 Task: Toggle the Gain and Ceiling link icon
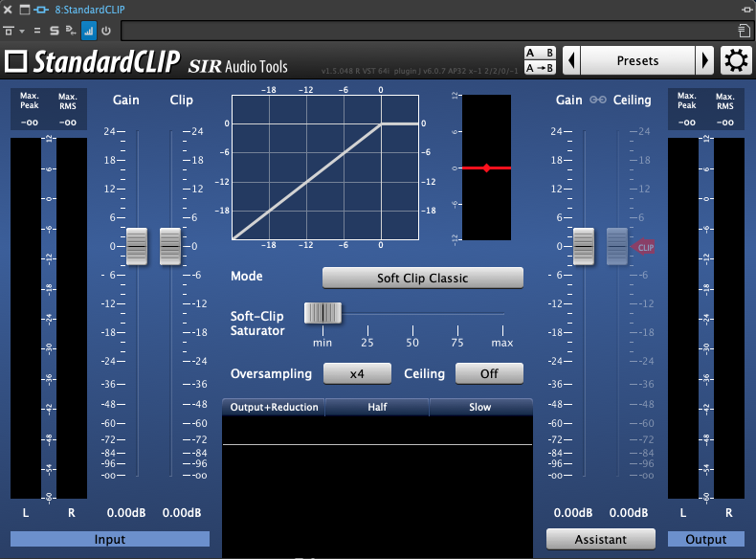pyautogui.click(x=598, y=100)
